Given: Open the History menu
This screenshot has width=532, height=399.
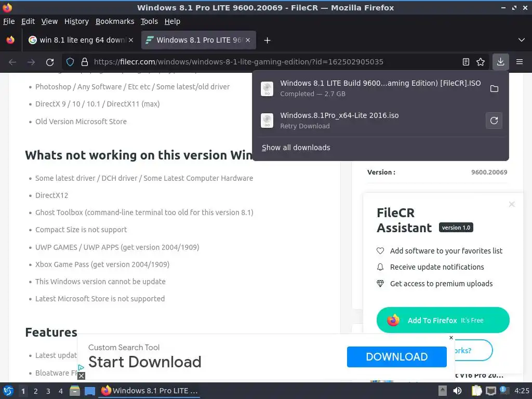Looking at the screenshot, I should 76,21.
